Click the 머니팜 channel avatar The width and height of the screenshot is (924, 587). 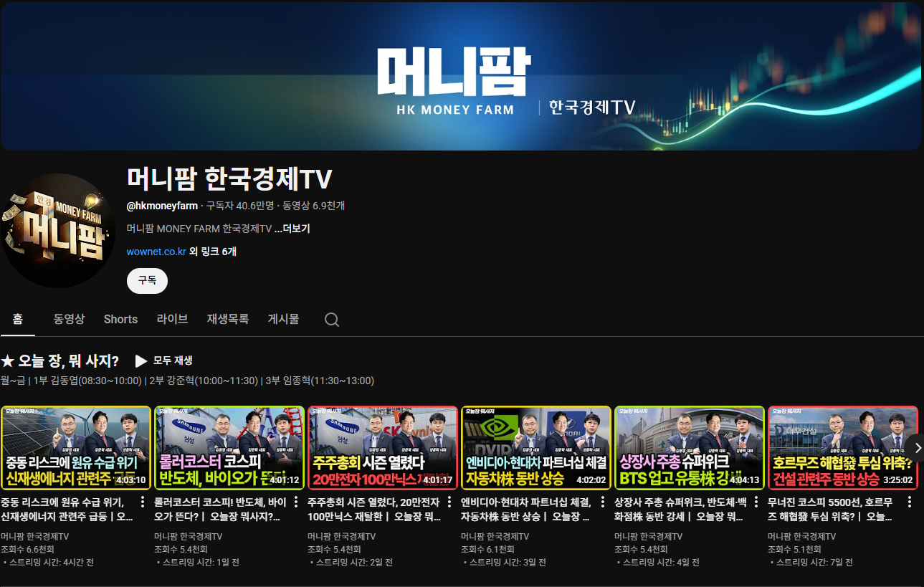click(59, 230)
